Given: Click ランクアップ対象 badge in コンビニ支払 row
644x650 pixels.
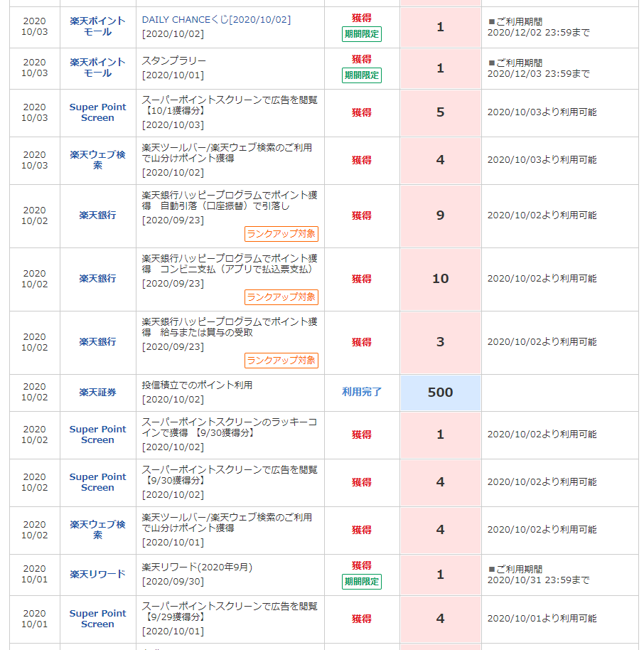Looking at the screenshot, I should [281, 297].
